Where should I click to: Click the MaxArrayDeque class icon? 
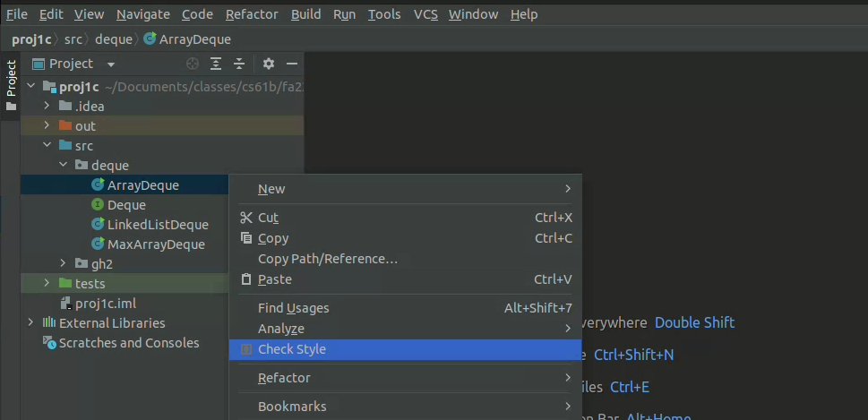click(x=98, y=244)
